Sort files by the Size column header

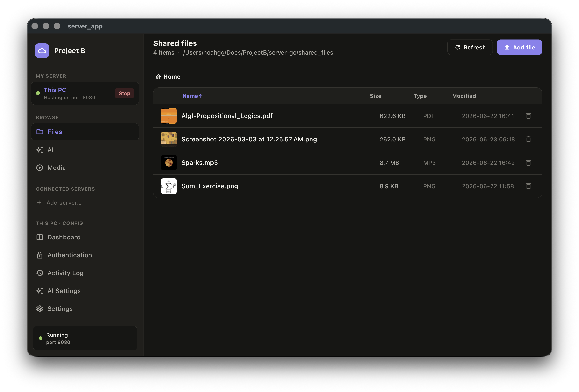[x=376, y=96]
